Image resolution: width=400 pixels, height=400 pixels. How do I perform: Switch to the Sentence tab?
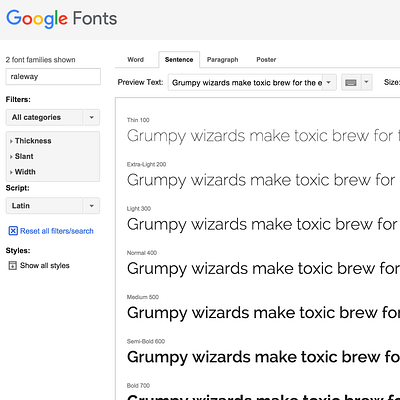[x=179, y=60]
